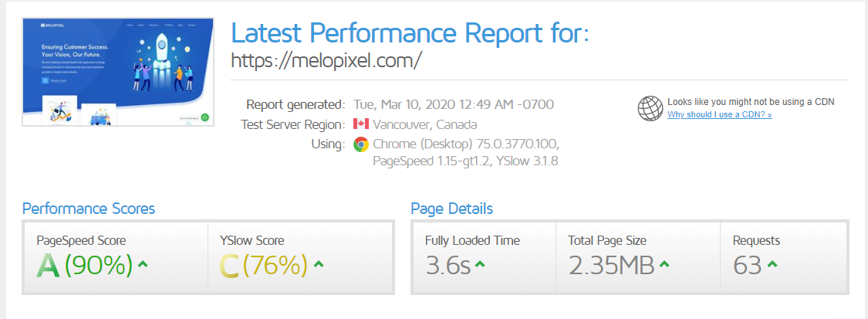Click the Page Details heading

(x=451, y=209)
